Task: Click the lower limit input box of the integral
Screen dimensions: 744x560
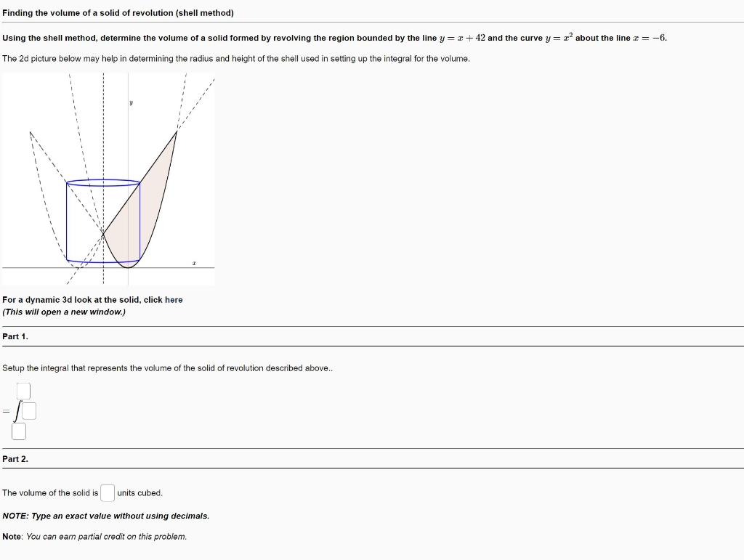Action: click(x=19, y=431)
